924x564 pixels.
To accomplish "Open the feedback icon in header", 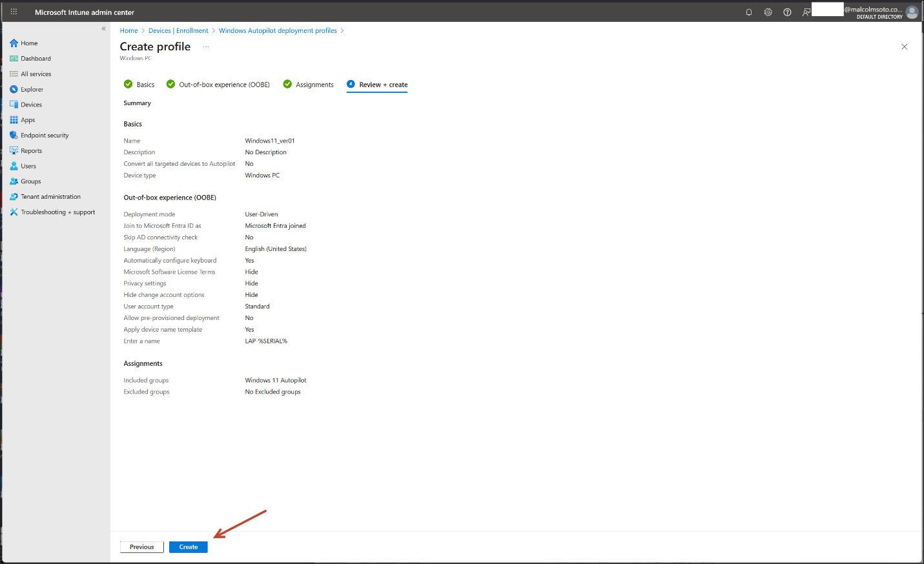I will pyautogui.click(x=806, y=12).
